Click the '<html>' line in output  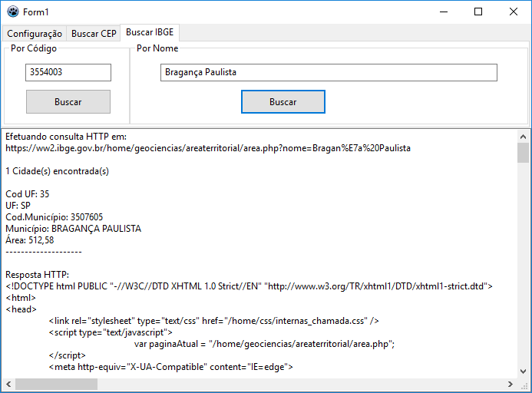pos(21,298)
